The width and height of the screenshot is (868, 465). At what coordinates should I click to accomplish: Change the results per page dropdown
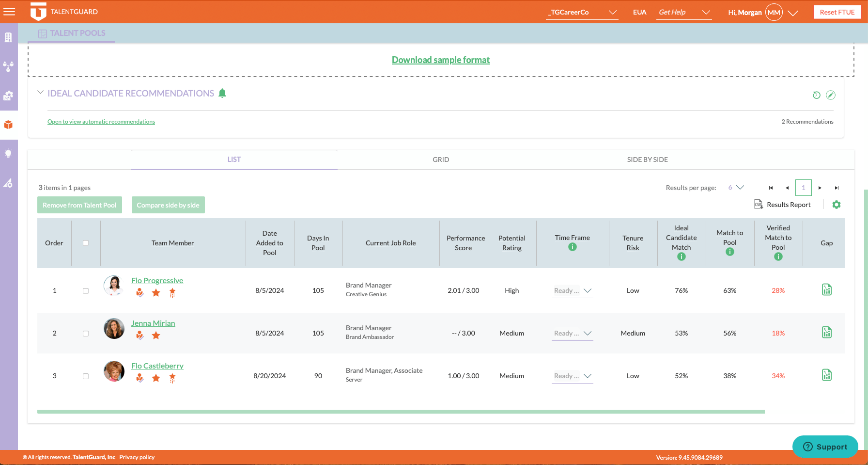[x=735, y=187]
